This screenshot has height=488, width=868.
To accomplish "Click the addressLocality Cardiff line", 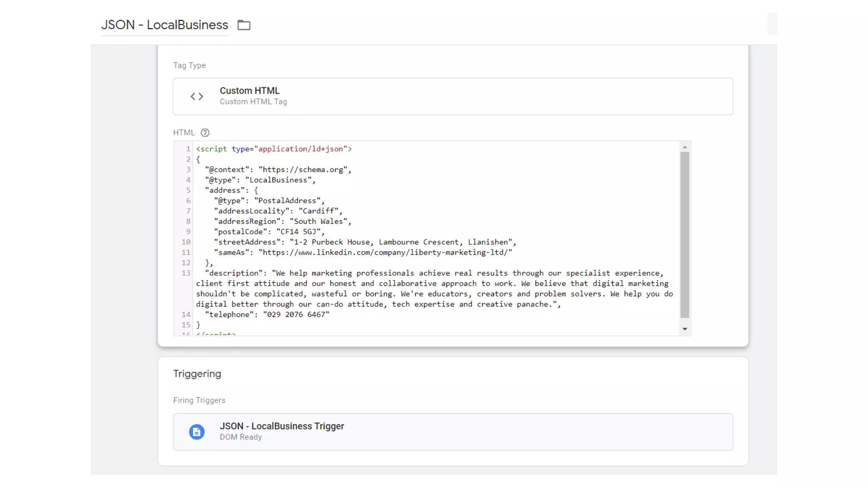I will click(x=278, y=211).
